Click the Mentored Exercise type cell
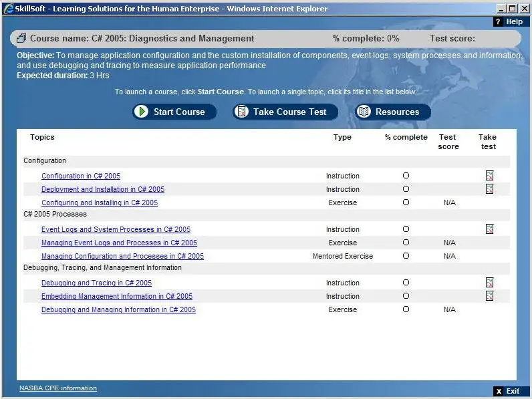Image resolution: width=532 pixels, height=399 pixels. point(343,256)
